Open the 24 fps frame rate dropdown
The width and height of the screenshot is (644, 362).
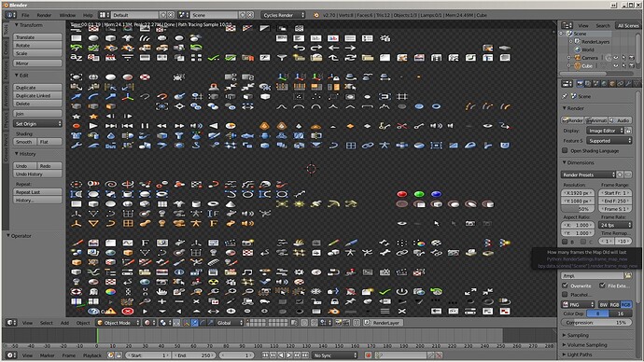tap(615, 225)
